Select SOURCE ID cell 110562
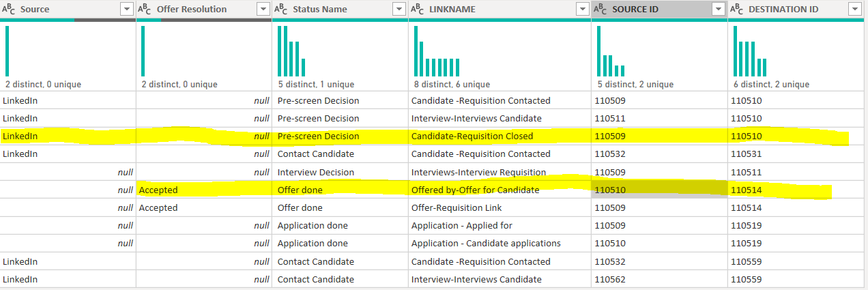868x290 pixels. pos(659,279)
